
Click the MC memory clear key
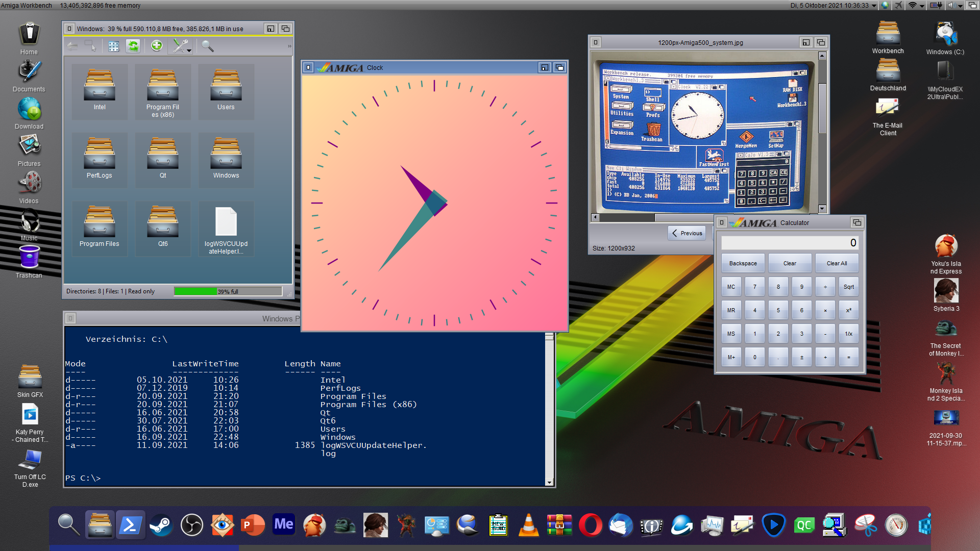(x=731, y=287)
